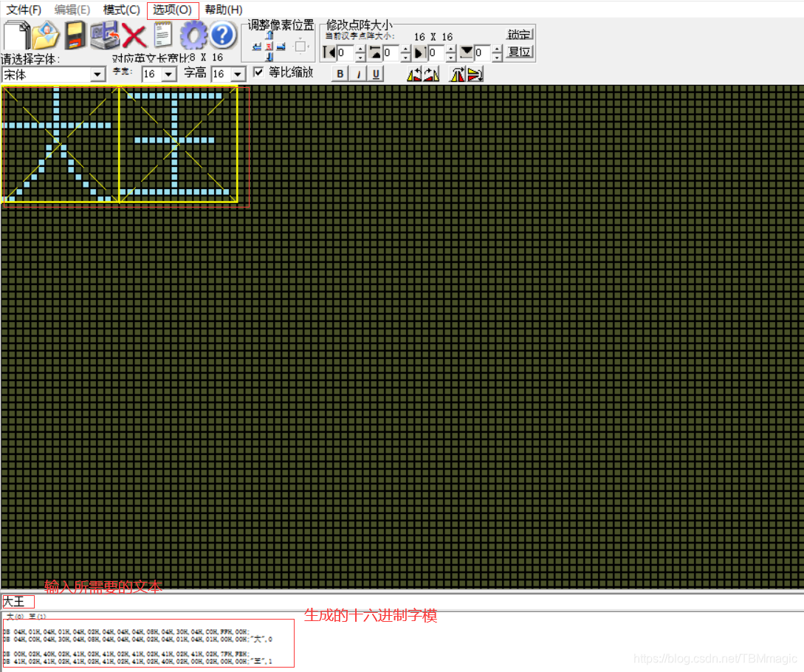Click the 锁定 button
804x672 pixels.
(520, 35)
